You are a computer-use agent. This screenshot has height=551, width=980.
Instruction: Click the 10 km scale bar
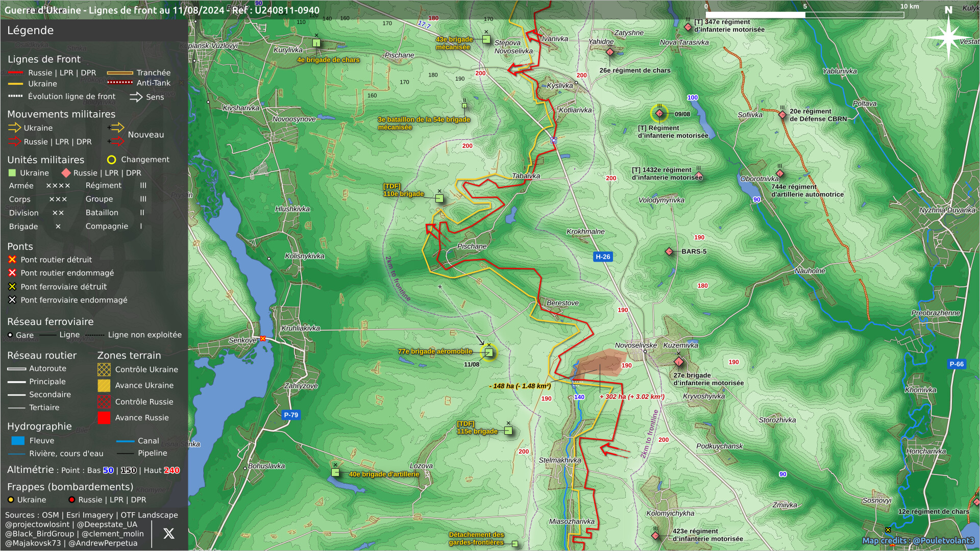(x=804, y=15)
